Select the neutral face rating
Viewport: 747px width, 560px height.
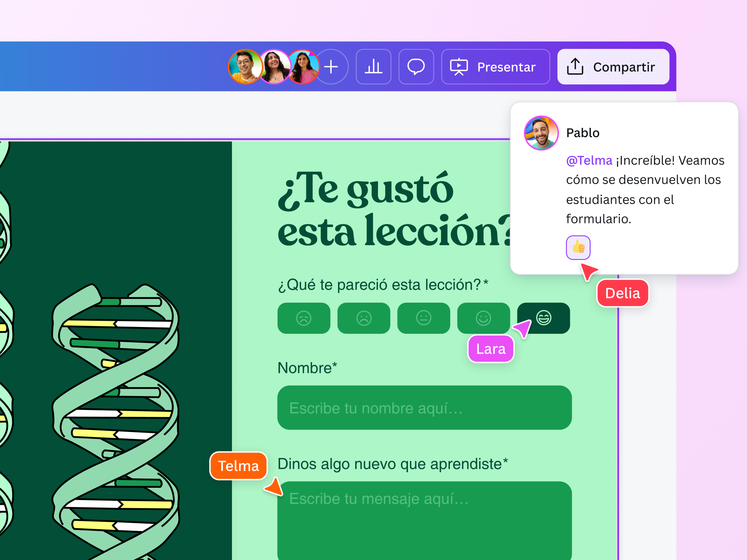tap(424, 318)
